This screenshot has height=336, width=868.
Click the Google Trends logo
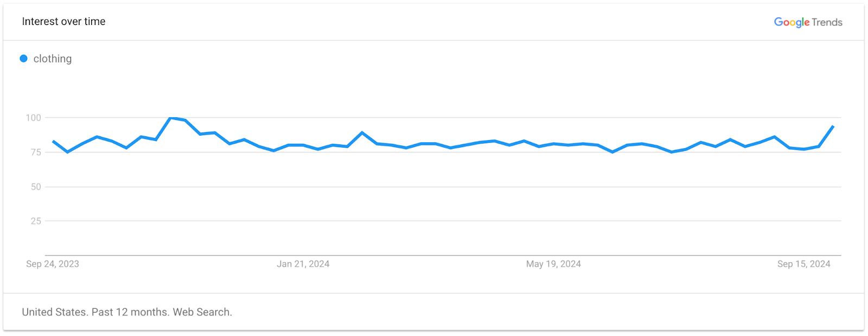click(808, 22)
